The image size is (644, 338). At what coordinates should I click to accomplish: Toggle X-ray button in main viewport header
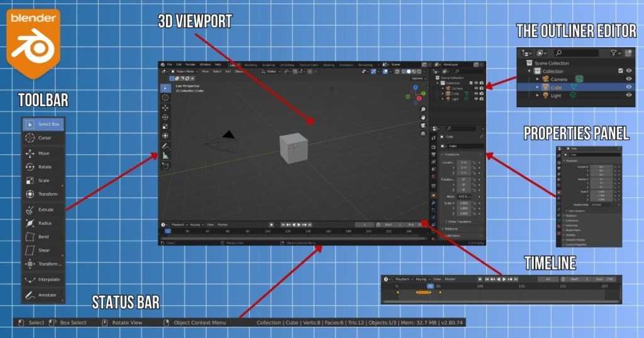(397, 72)
